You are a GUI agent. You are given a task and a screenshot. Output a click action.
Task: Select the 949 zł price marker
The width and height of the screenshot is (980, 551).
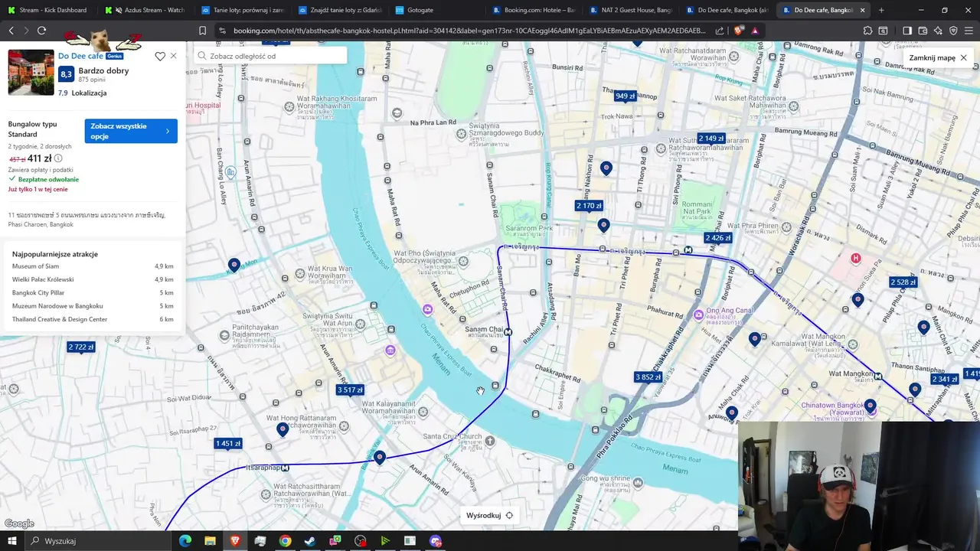click(626, 96)
